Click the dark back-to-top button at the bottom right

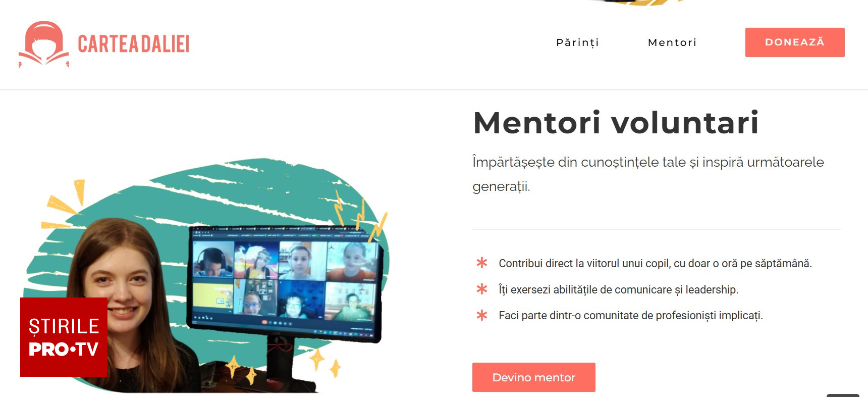pos(843,395)
